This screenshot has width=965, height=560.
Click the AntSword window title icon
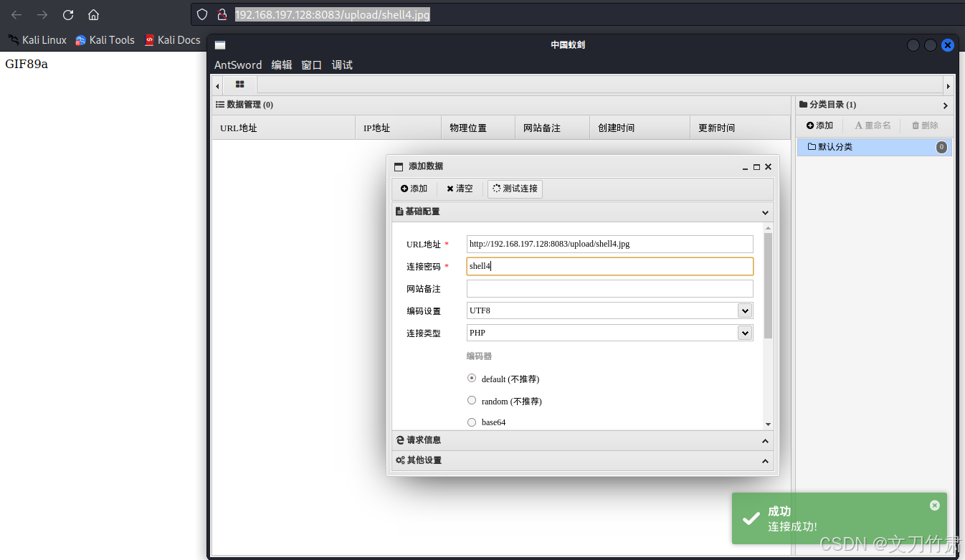click(220, 45)
